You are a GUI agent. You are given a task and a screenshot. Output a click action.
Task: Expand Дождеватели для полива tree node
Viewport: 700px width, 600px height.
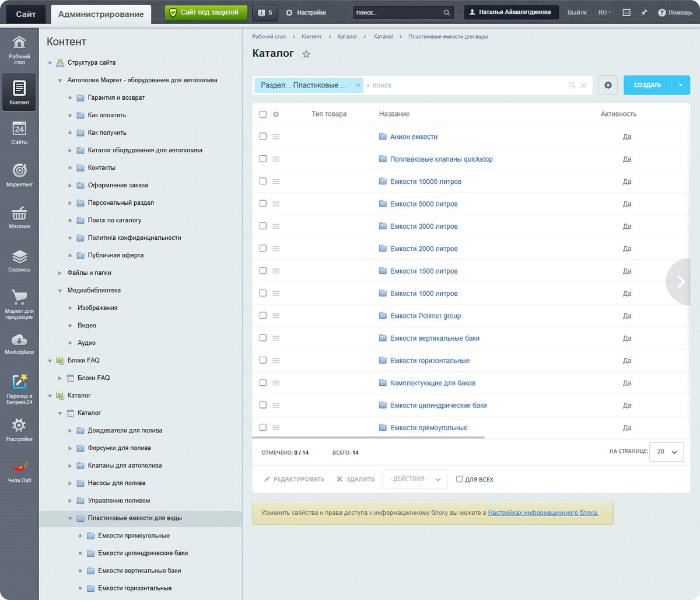pyautogui.click(x=71, y=431)
